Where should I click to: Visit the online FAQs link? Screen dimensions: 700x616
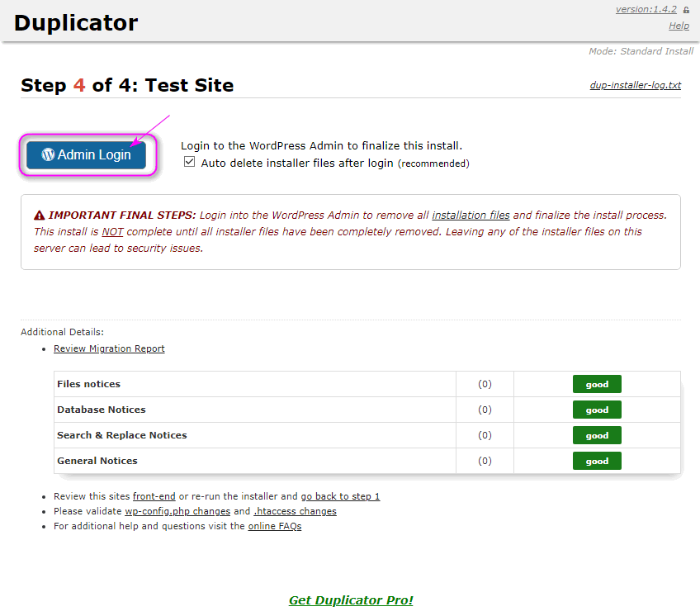click(275, 526)
